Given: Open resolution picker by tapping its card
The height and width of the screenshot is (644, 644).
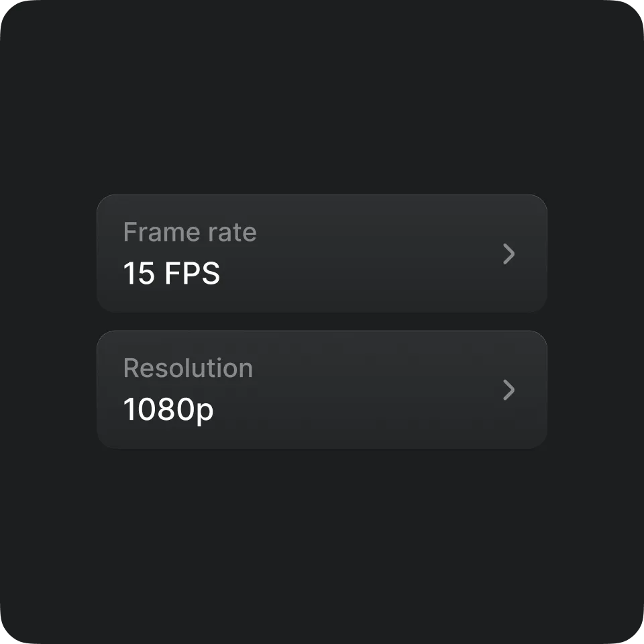Looking at the screenshot, I should (322, 389).
